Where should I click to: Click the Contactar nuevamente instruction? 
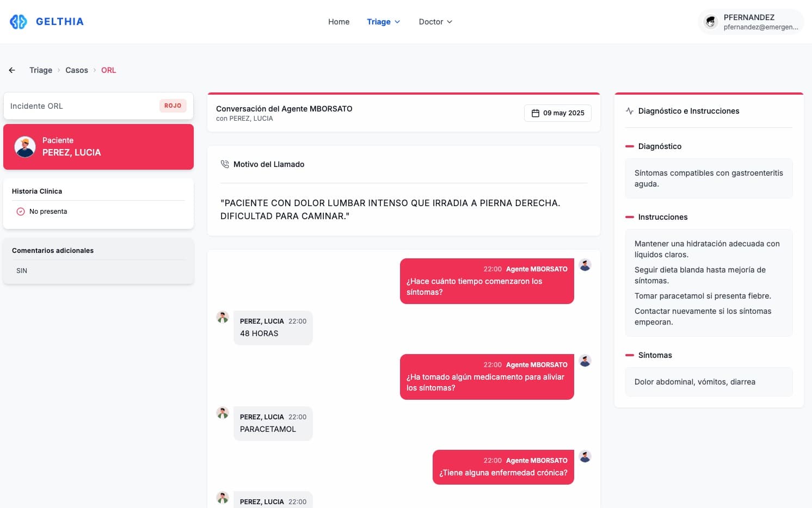click(703, 317)
